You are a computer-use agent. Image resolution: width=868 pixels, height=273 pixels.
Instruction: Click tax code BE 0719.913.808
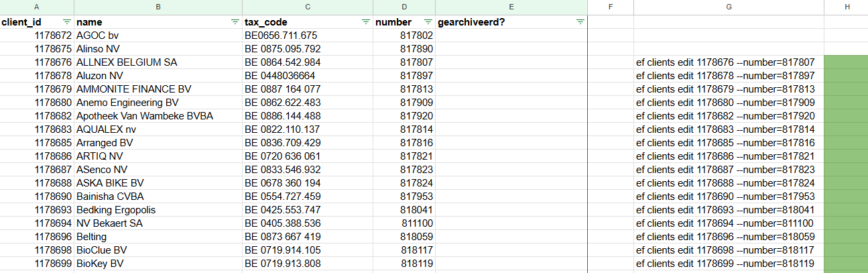[x=308, y=264]
